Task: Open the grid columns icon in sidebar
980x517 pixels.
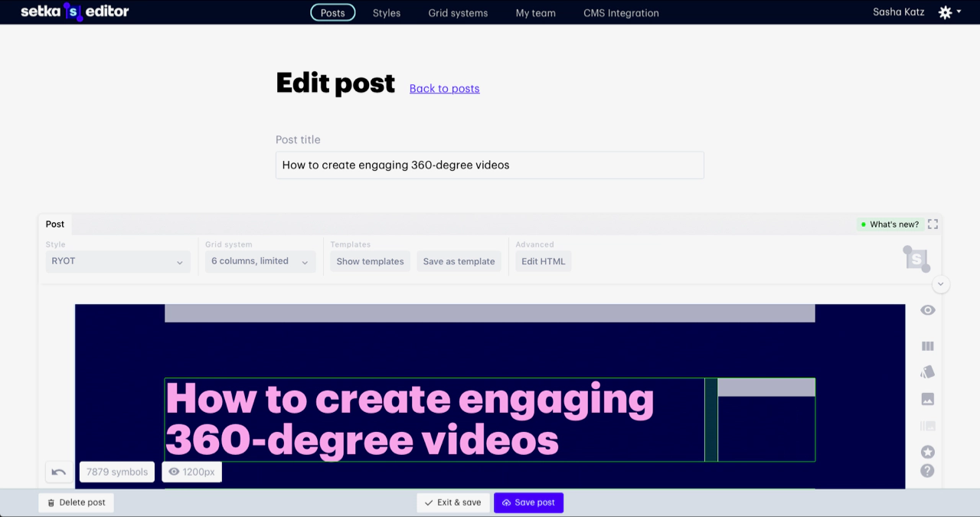Action: point(927,346)
